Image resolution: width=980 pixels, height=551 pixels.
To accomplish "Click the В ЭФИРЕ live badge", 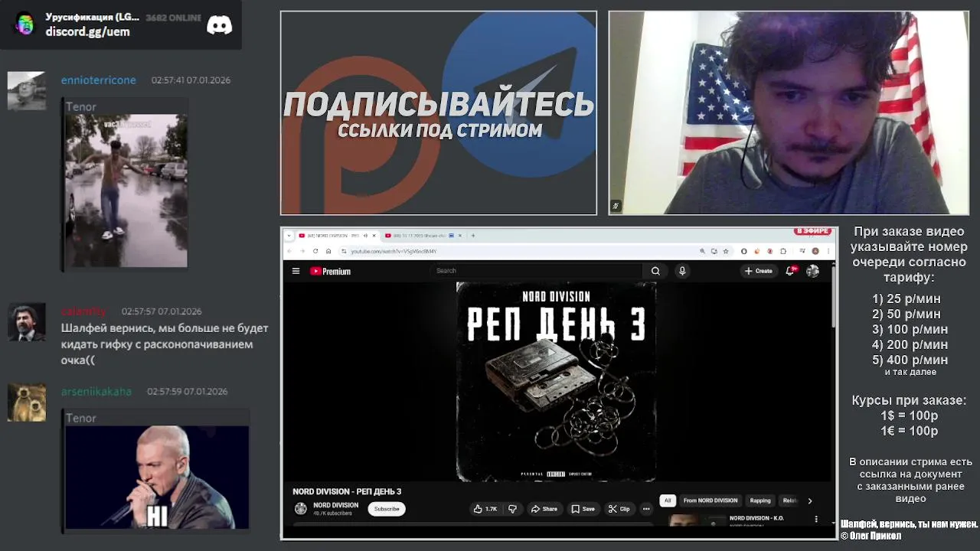I will point(812,231).
